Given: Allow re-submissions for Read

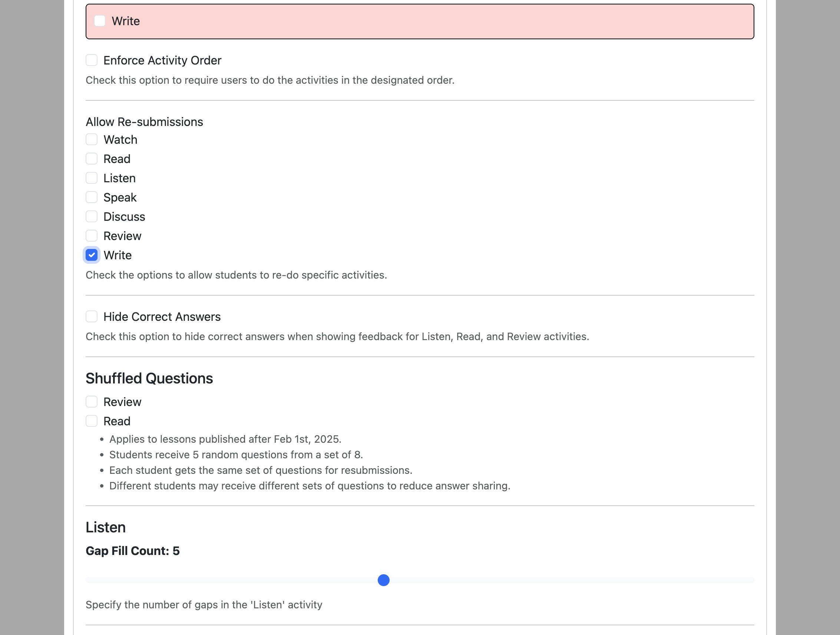Looking at the screenshot, I should [x=92, y=159].
